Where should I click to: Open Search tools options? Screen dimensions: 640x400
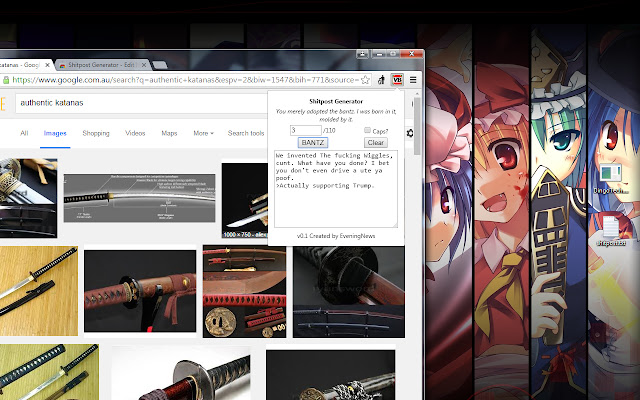coord(246,133)
